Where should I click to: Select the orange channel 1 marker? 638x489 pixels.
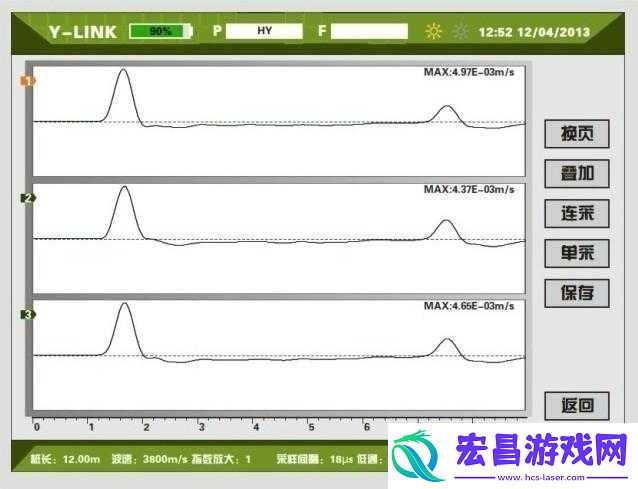[x=28, y=81]
